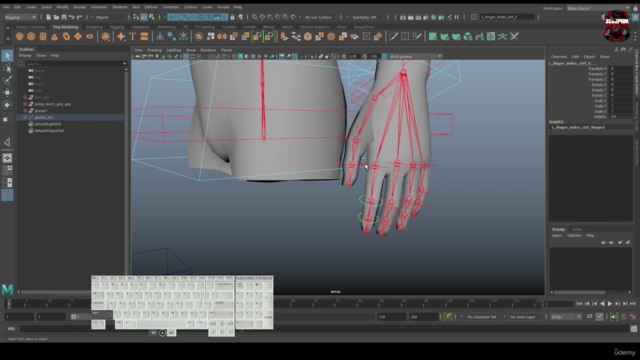The height and width of the screenshot is (360, 640).
Task: Click the time slider at the first frame
Action: point(9,304)
